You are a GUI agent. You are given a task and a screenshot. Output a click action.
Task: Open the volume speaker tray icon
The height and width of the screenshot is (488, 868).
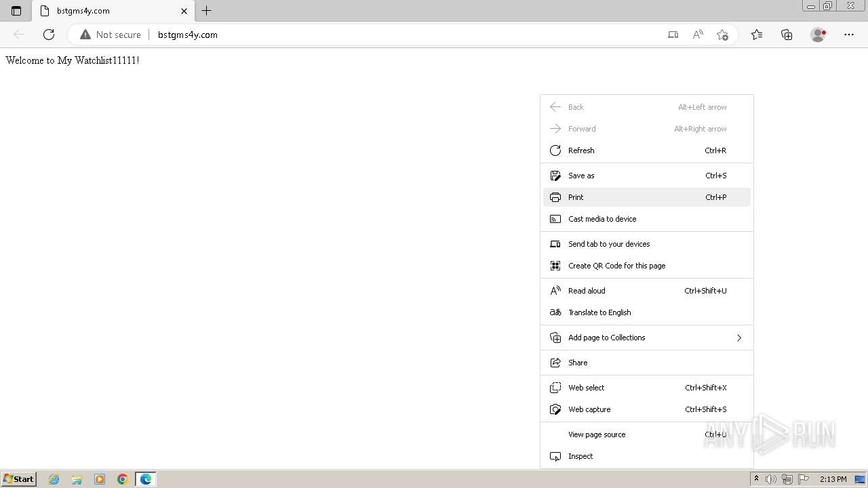pyautogui.click(x=771, y=479)
